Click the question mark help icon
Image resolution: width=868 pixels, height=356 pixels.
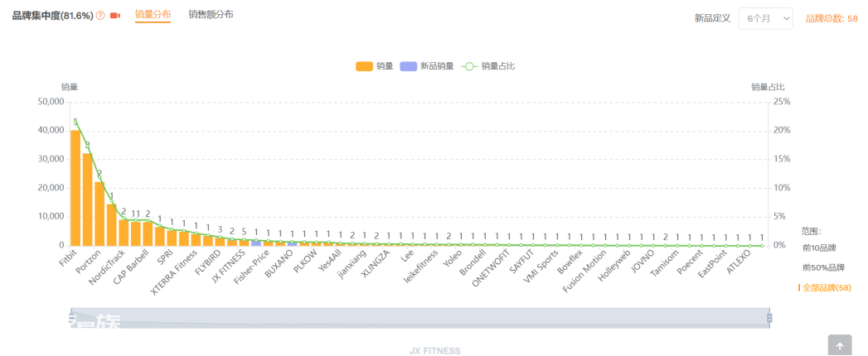(x=100, y=16)
